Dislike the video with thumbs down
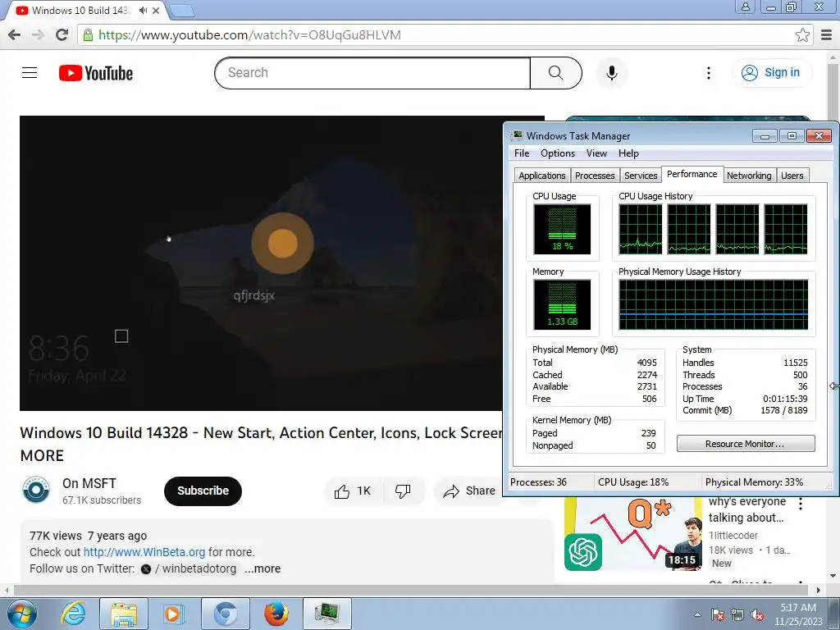 [x=403, y=491]
